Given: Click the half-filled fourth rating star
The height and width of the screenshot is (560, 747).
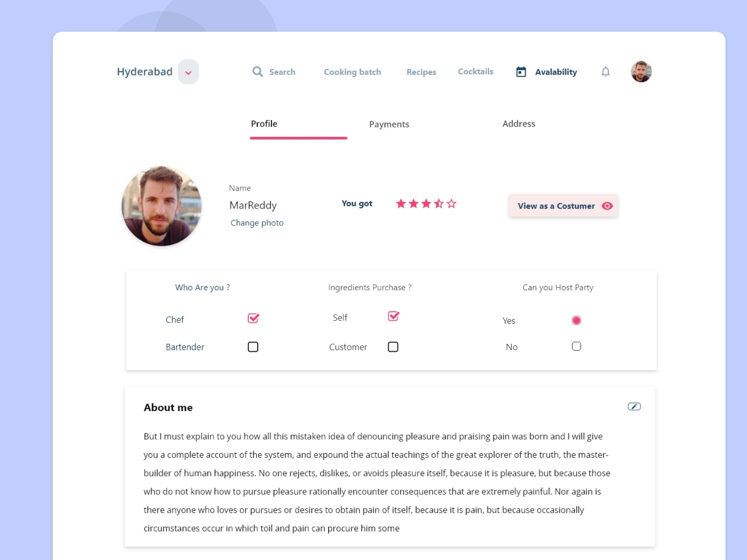Looking at the screenshot, I should (438, 203).
